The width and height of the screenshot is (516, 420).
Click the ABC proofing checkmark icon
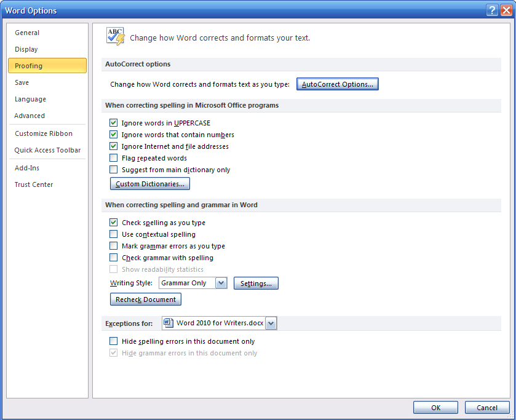pyautogui.click(x=116, y=36)
